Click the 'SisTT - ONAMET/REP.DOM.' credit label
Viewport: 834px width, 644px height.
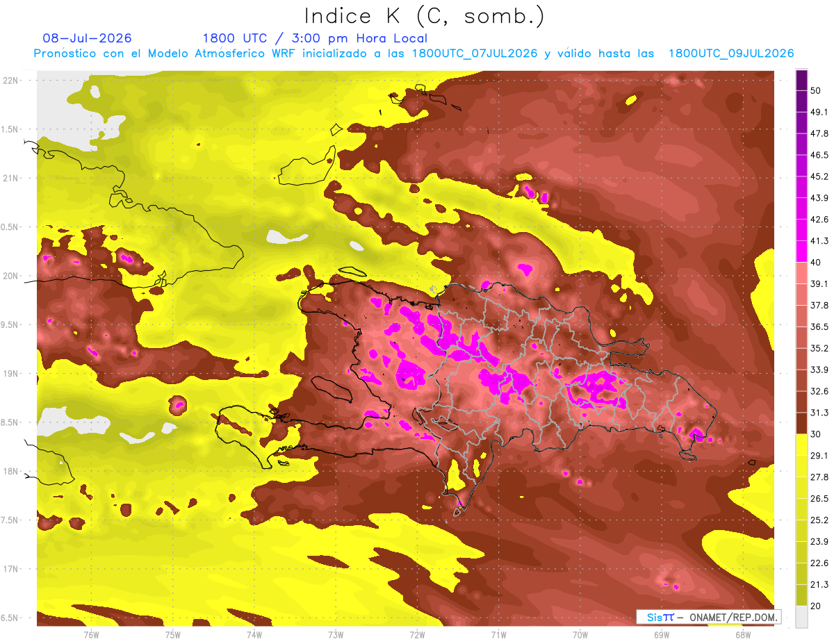tap(709, 617)
